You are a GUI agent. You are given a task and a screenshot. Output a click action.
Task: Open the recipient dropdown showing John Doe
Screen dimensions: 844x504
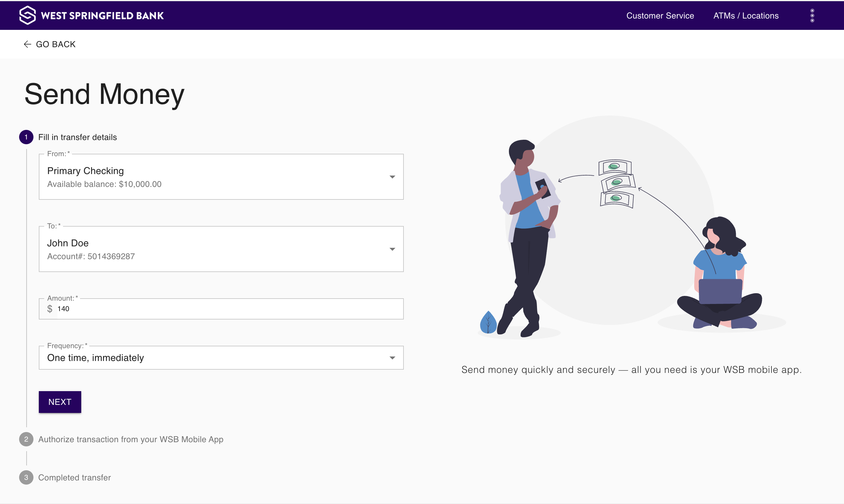pos(221,249)
